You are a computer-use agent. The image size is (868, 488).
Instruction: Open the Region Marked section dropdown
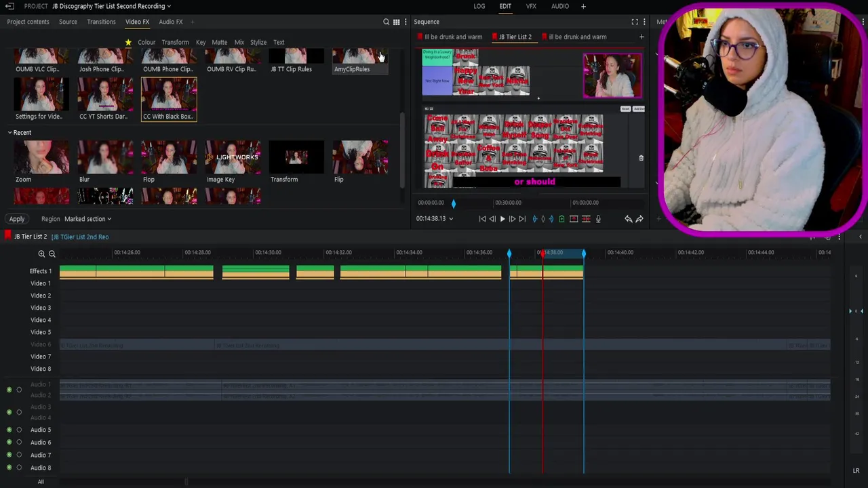point(87,219)
